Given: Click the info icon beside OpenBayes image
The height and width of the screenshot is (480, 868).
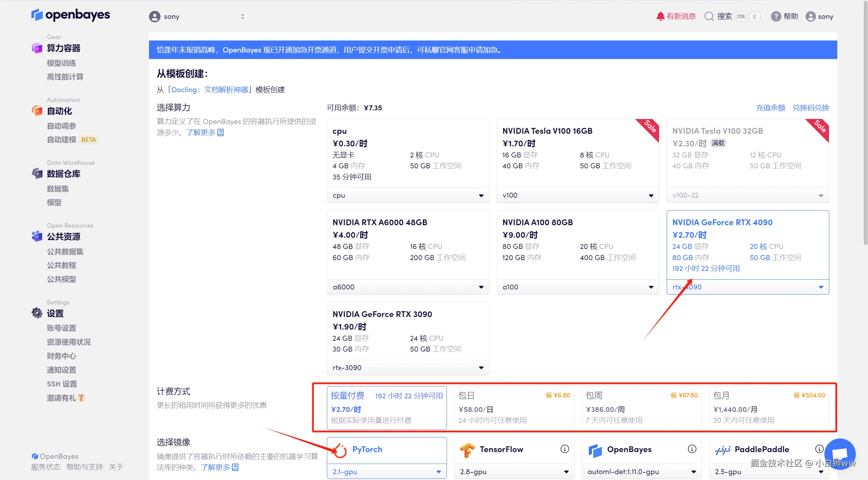Looking at the screenshot, I should click(x=692, y=449).
